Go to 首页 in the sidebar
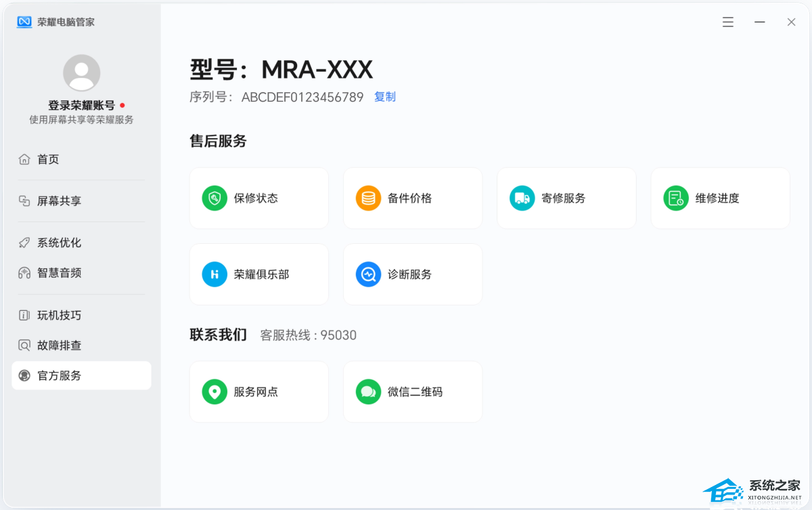 (x=48, y=159)
